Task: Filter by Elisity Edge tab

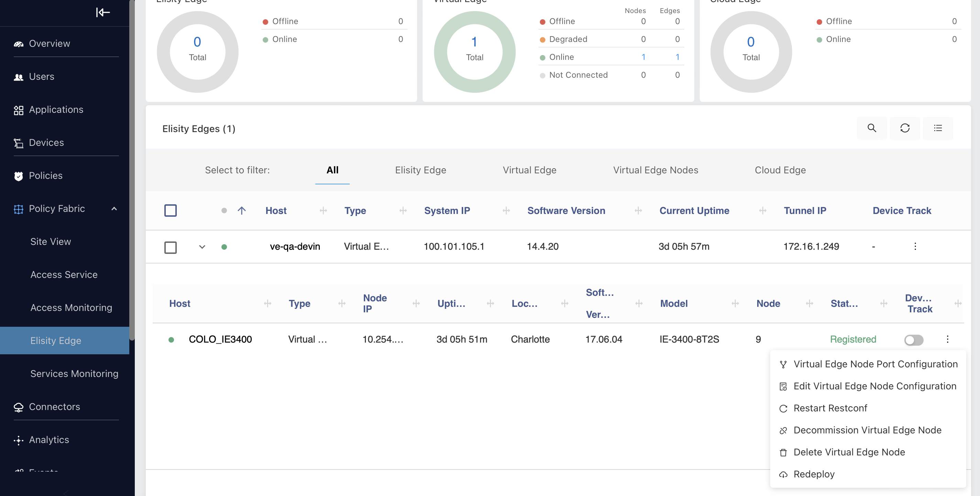Action: 421,170
